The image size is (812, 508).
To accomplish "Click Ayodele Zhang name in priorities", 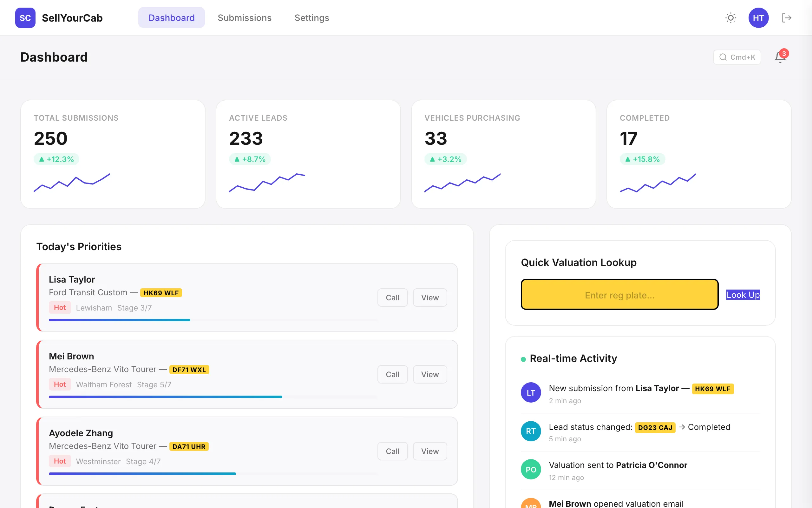I will click(81, 433).
